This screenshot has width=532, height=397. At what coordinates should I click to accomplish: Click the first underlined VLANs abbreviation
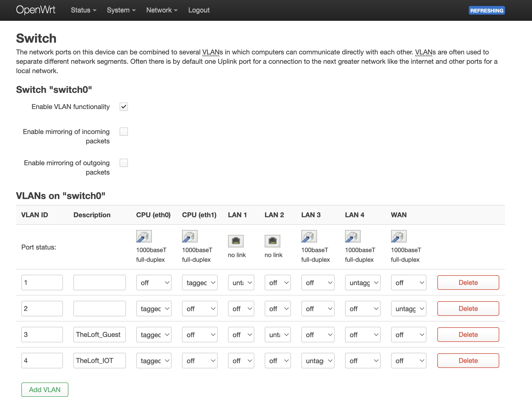211,52
